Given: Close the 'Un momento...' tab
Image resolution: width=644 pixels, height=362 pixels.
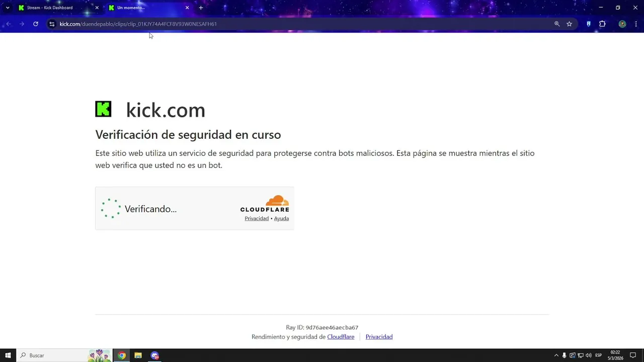Looking at the screenshot, I should pos(187,8).
